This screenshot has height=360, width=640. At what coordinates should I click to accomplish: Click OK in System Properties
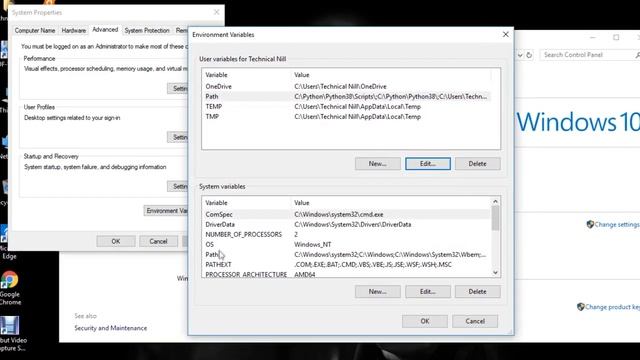pos(116,241)
